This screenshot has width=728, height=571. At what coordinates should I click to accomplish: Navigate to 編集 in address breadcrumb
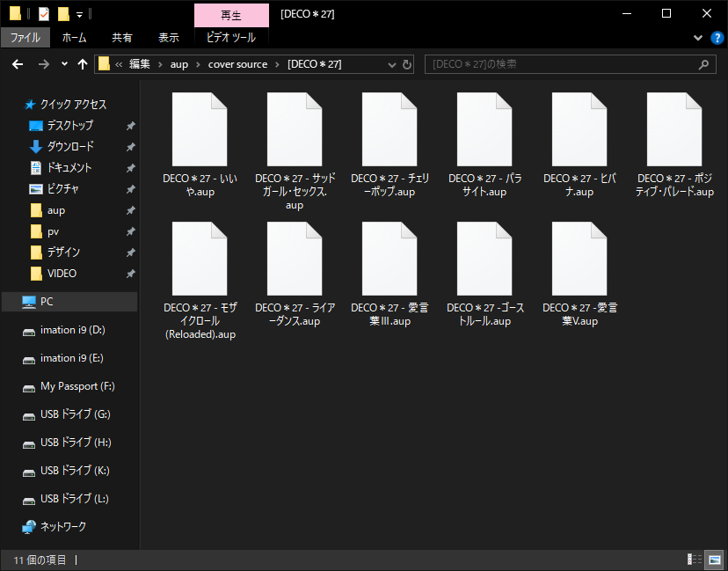point(140,64)
